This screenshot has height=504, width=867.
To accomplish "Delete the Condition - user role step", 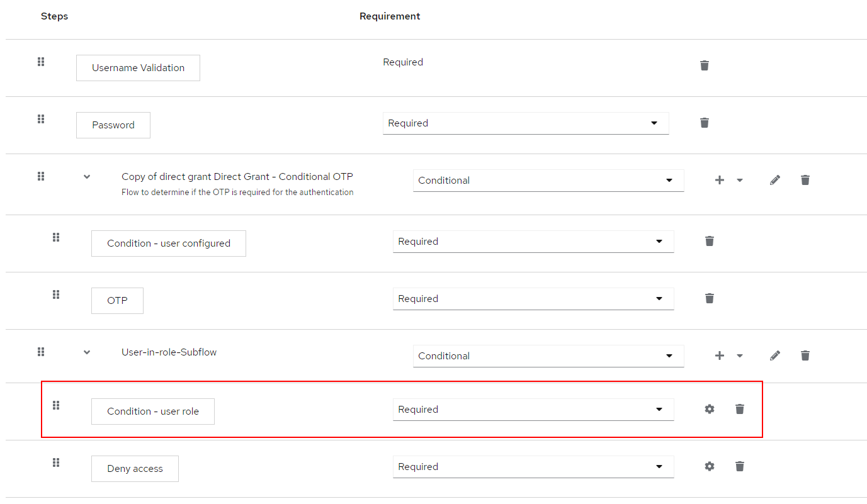I will point(739,408).
